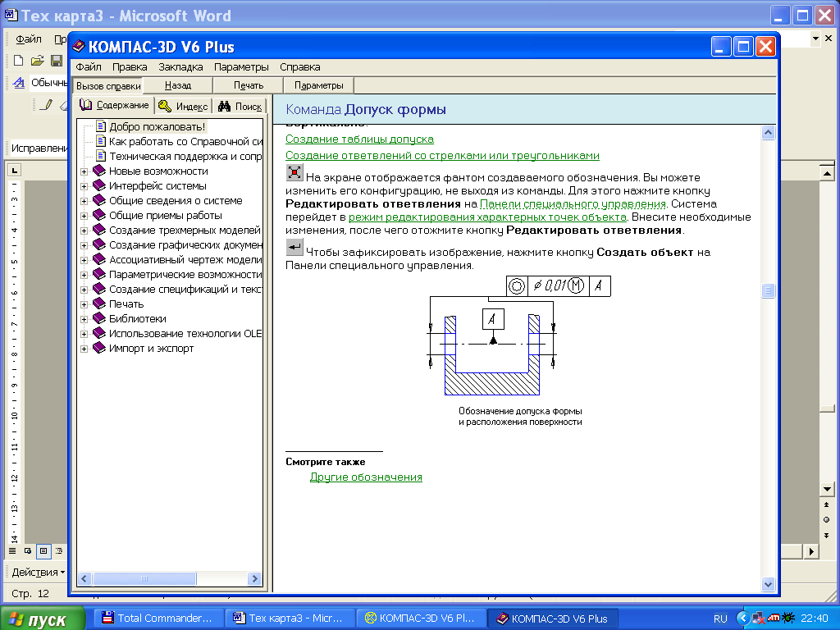The width and height of the screenshot is (840, 630).
Task: Open the Справка menu
Action: pyautogui.click(x=300, y=67)
